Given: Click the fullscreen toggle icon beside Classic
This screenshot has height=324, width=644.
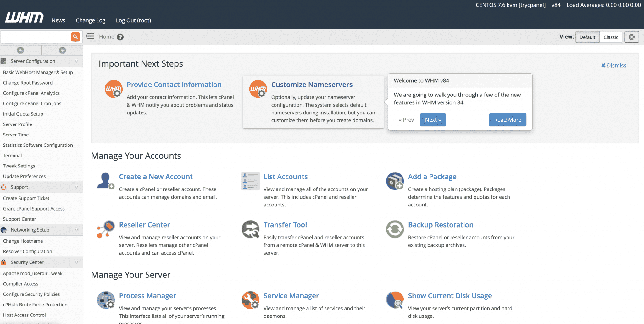Looking at the screenshot, I should coord(631,37).
